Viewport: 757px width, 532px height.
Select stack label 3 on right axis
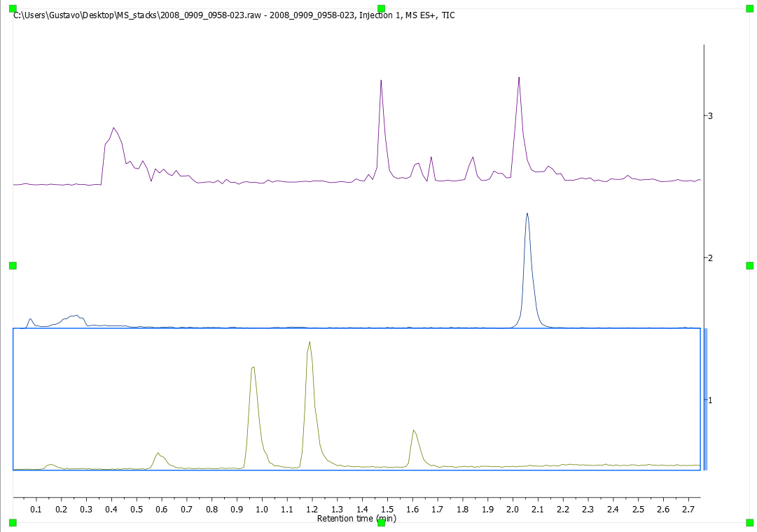[x=710, y=116]
